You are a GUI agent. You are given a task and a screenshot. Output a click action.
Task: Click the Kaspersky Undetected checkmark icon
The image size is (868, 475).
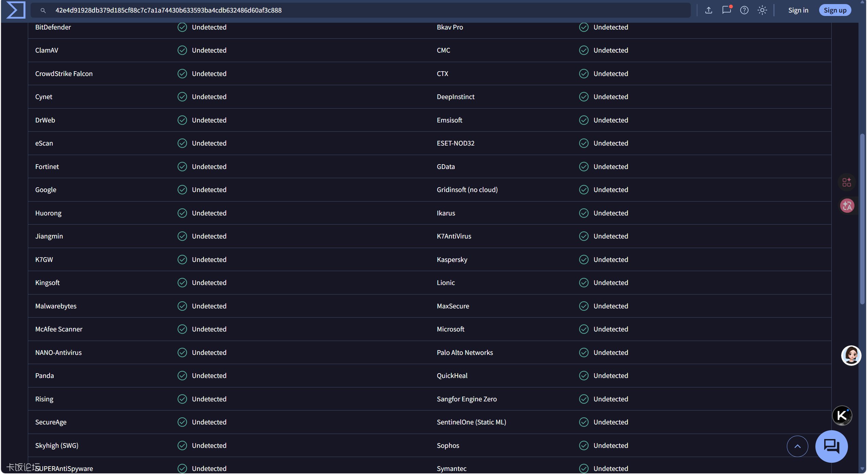click(584, 260)
